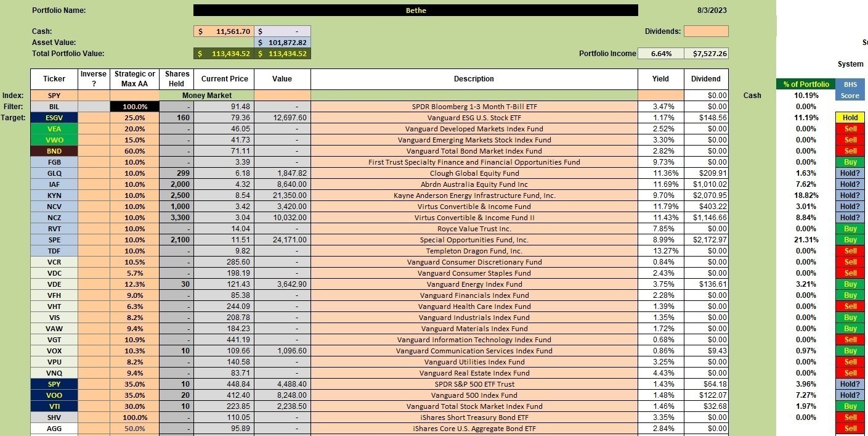868x436 pixels.
Task: Click the Sell score for VGT
Action: (850, 340)
